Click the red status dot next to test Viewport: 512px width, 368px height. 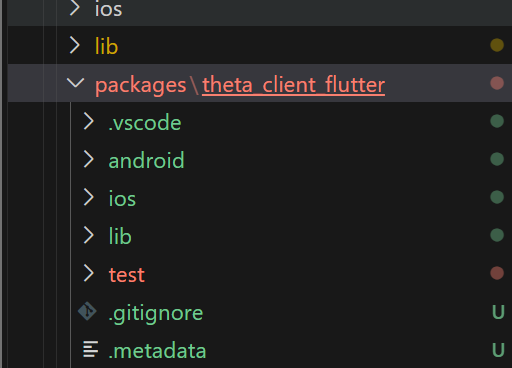497,273
